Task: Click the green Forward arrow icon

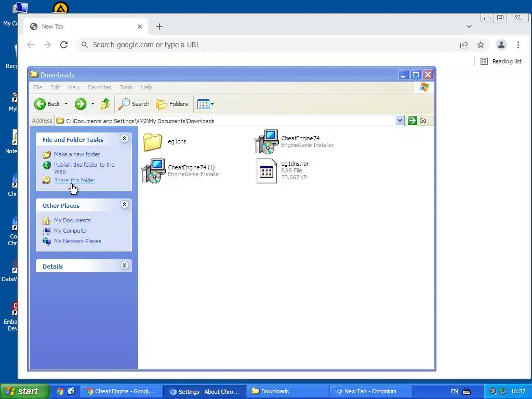Action: click(81, 104)
